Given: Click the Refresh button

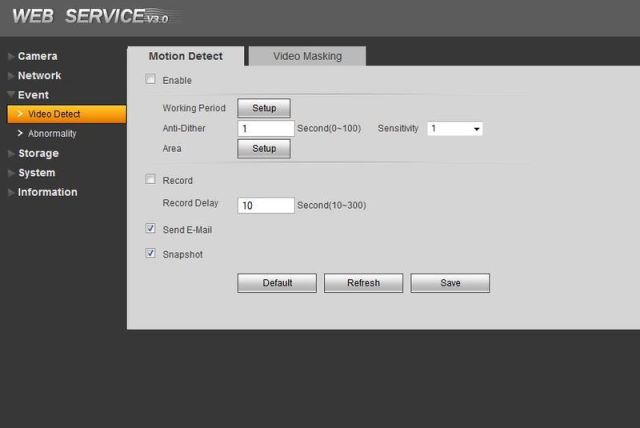Looking at the screenshot, I should [363, 283].
